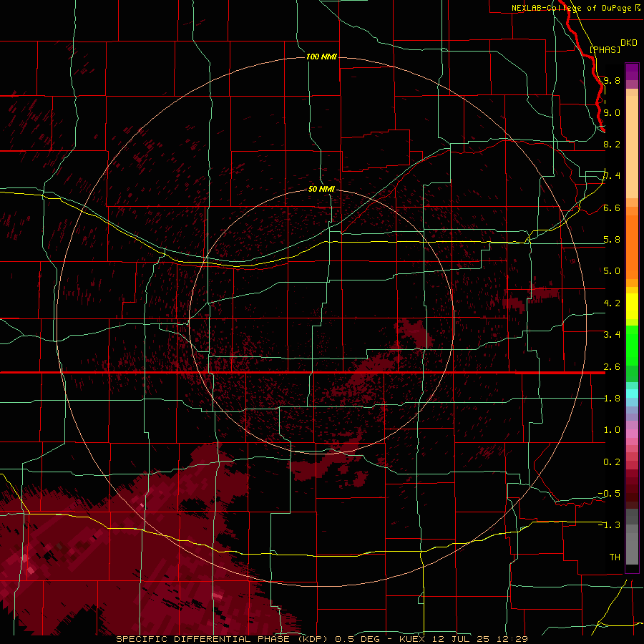Click the -1.3 value on the color scale

pyautogui.click(x=609, y=525)
